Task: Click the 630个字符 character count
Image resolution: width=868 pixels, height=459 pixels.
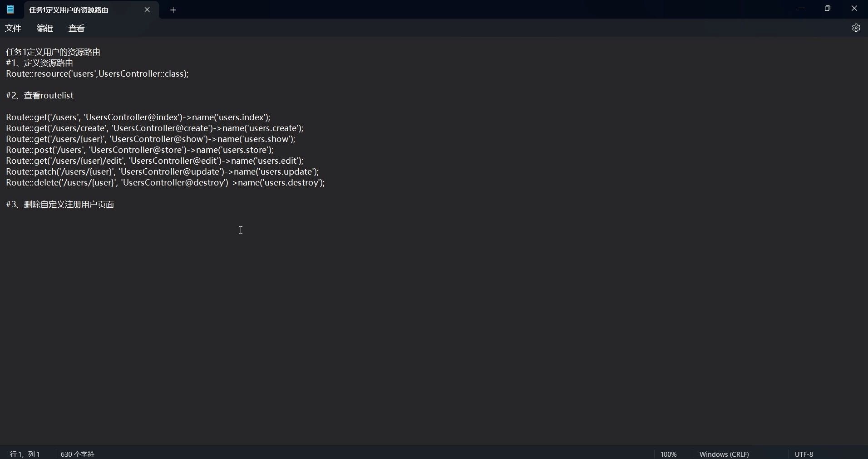Action: 77,454
